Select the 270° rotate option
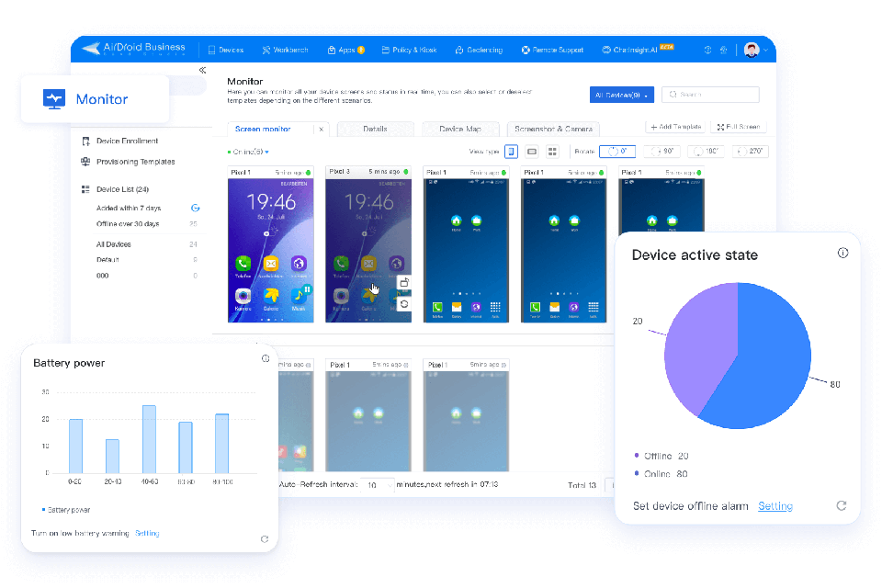The image size is (882, 588). pyautogui.click(x=752, y=152)
